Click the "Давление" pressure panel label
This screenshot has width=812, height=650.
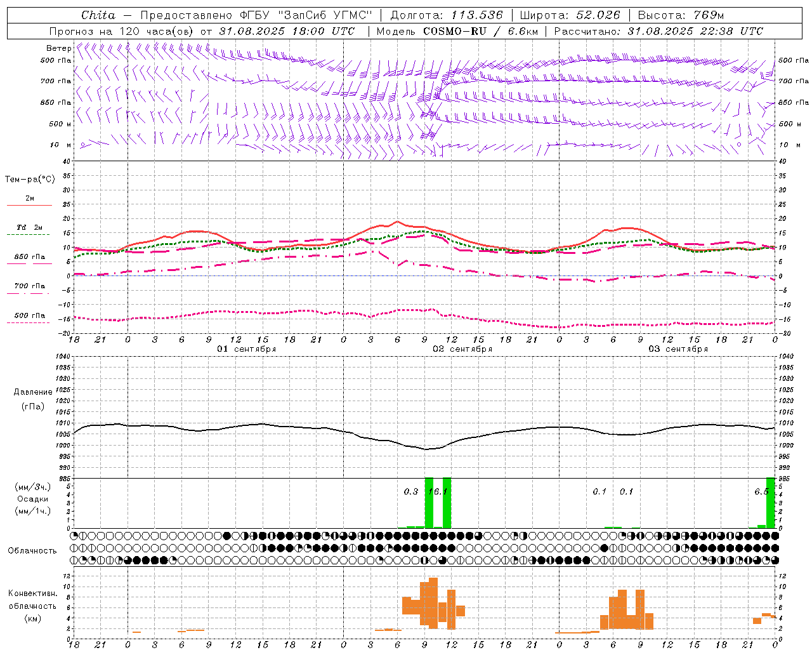point(33,392)
